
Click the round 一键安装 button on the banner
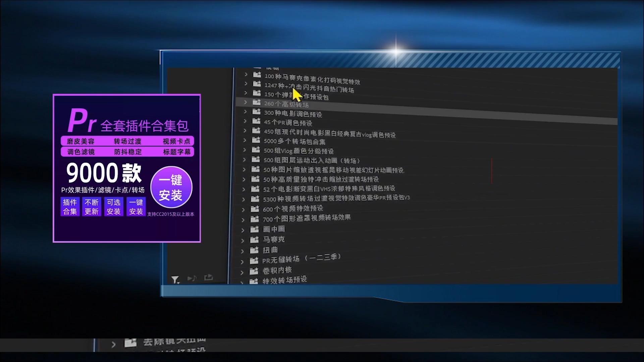171,187
